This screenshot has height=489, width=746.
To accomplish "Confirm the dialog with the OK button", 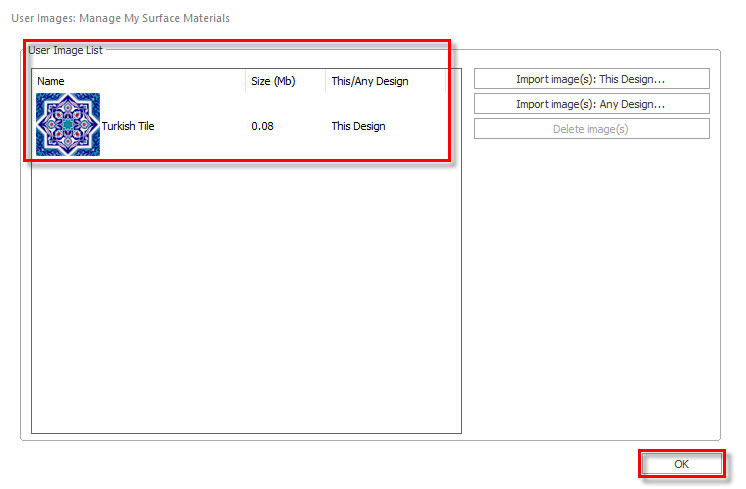I will click(681, 464).
